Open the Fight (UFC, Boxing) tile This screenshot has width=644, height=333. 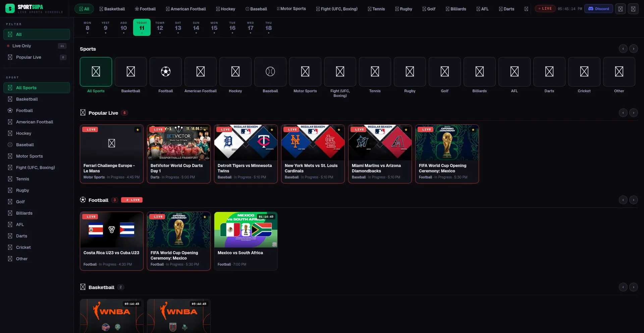pos(340,72)
